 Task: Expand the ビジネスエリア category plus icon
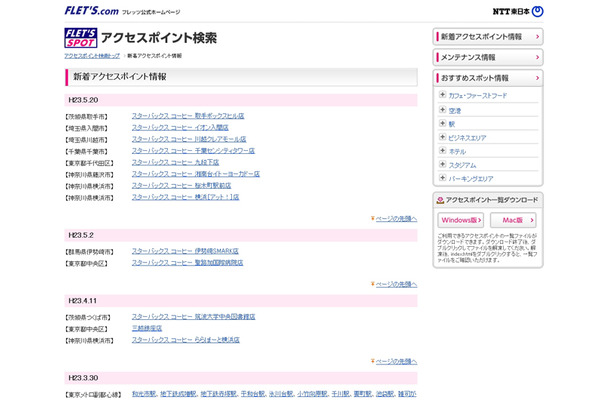click(442, 137)
